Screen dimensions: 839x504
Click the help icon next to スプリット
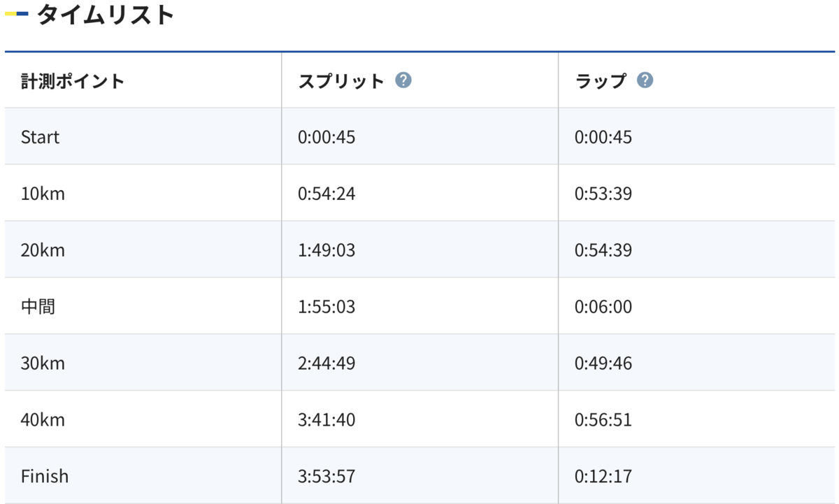coord(403,80)
